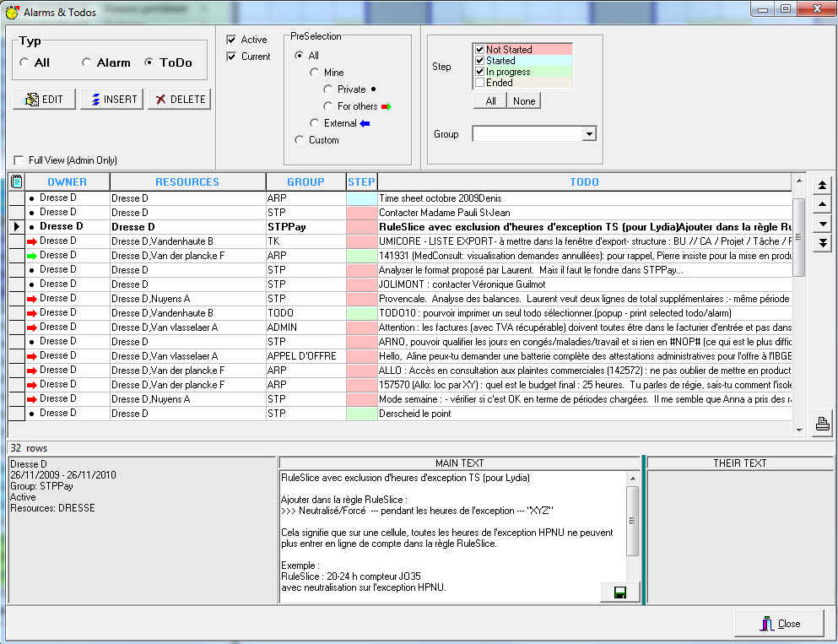
Task: Choose the External preselection option
Action: coord(316,123)
